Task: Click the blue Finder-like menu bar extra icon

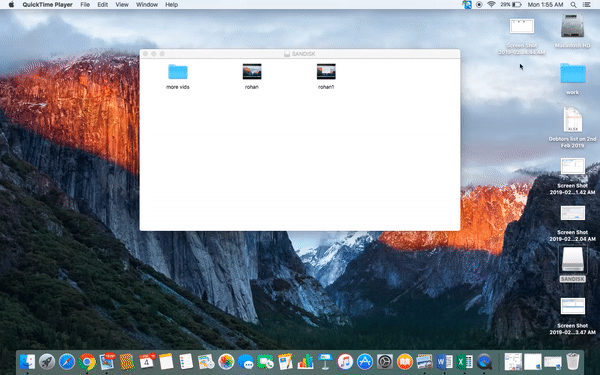Action: [467, 5]
